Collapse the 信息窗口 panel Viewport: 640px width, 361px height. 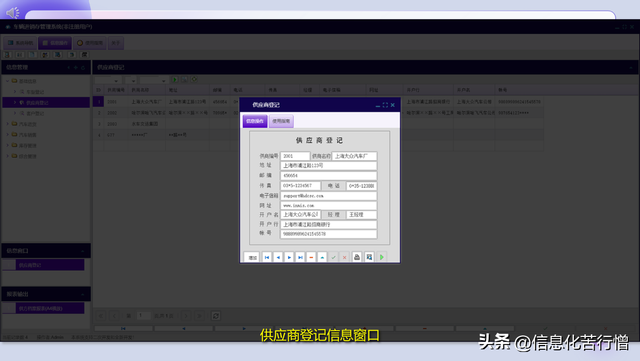(x=83, y=251)
